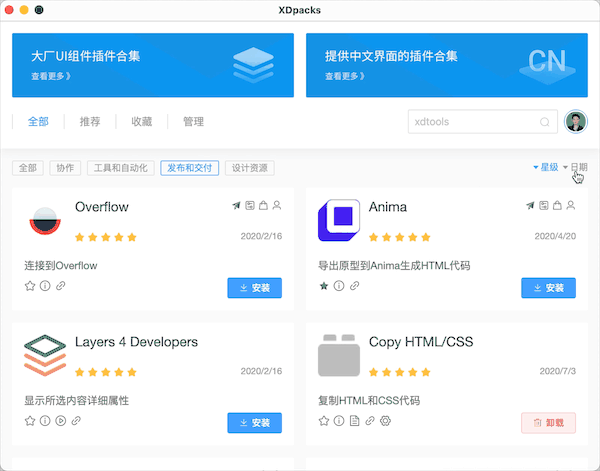
Task: Open the Copy HTML/CSS title
Action: [421, 342]
